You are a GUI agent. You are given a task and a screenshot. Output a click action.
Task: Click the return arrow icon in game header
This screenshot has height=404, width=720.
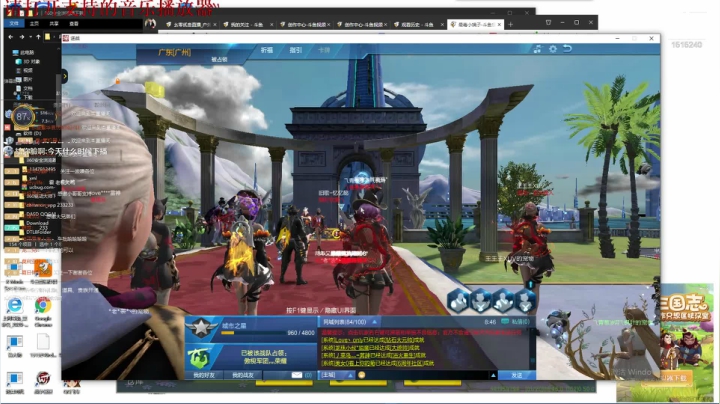568,48
